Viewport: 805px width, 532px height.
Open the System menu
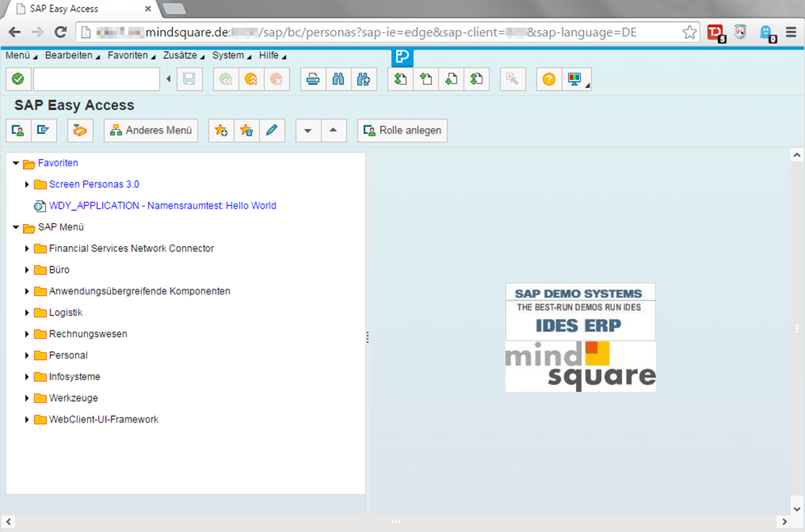tap(232, 55)
